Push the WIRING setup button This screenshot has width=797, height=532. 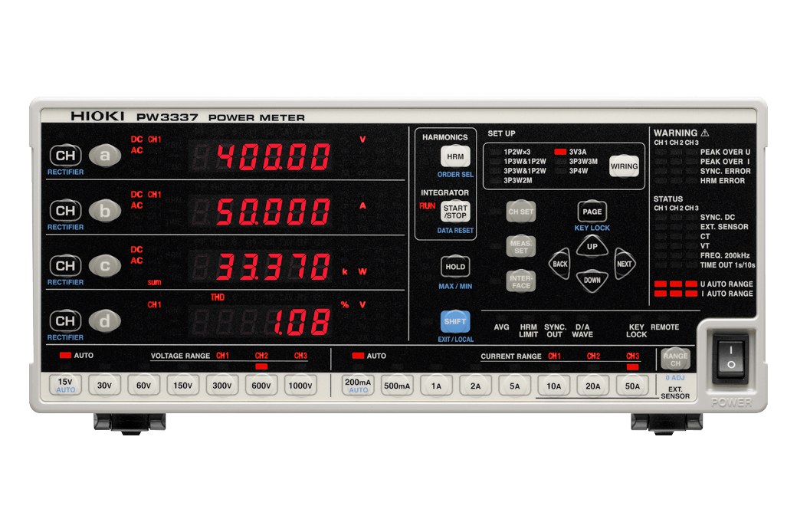tap(624, 166)
